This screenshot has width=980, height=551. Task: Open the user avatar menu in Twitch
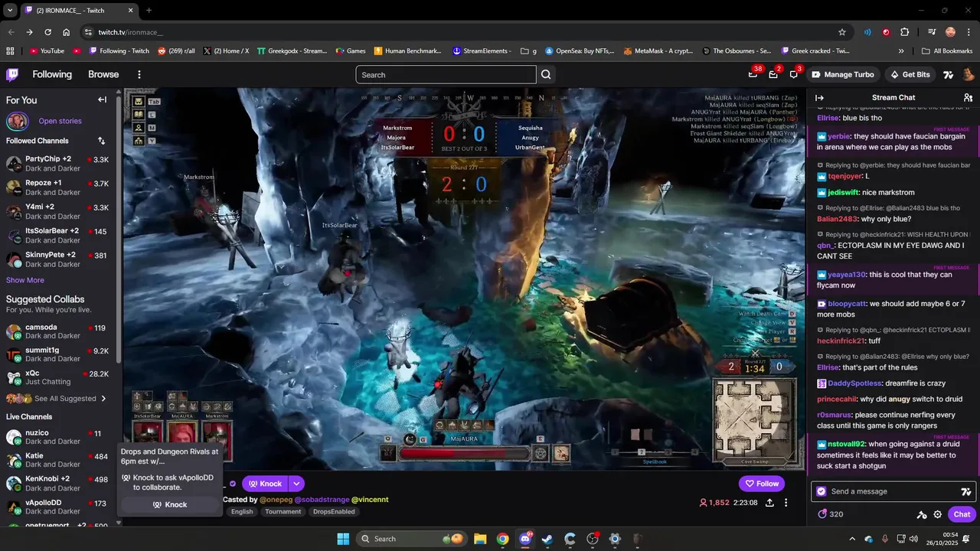coord(968,74)
